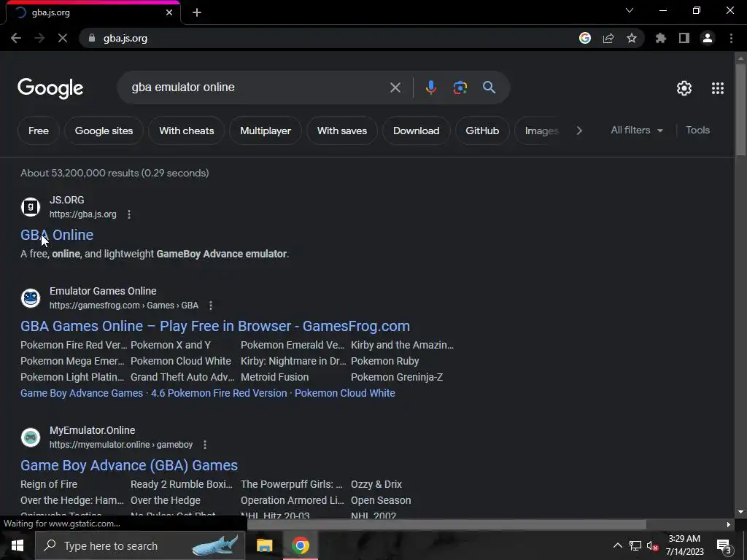Click the MyEmulator.Online favicon
The image size is (747, 560).
click(31, 437)
